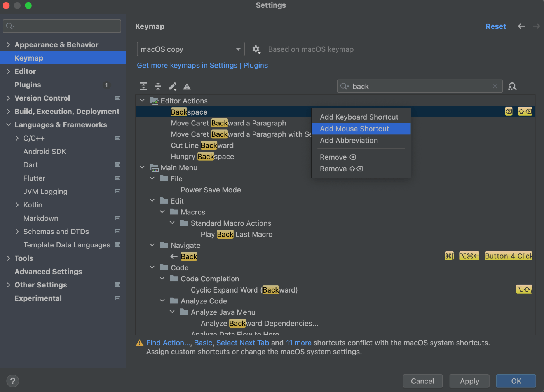Click the Reset link
Image resolution: width=544 pixels, height=392 pixels.
495,26
